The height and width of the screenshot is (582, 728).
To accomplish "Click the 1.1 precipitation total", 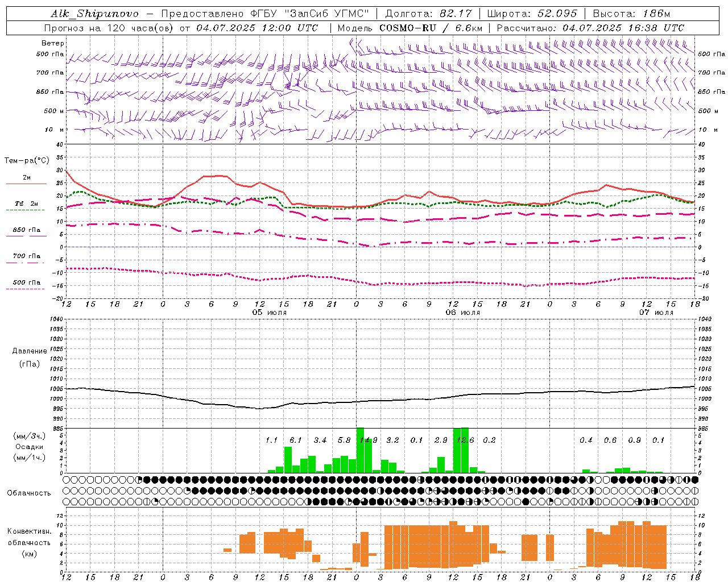I will click(271, 440).
